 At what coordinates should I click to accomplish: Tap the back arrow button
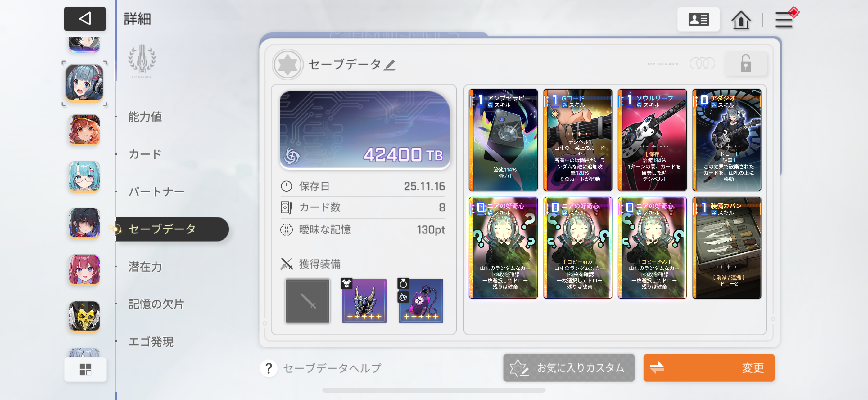tap(85, 19)
